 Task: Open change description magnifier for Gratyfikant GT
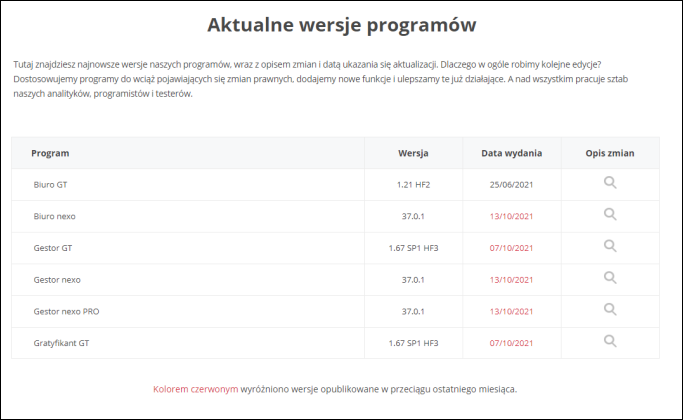click(x=610, y=341)
